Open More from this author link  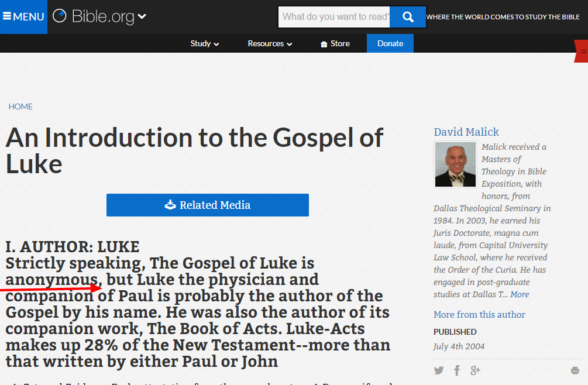[479, 315]
